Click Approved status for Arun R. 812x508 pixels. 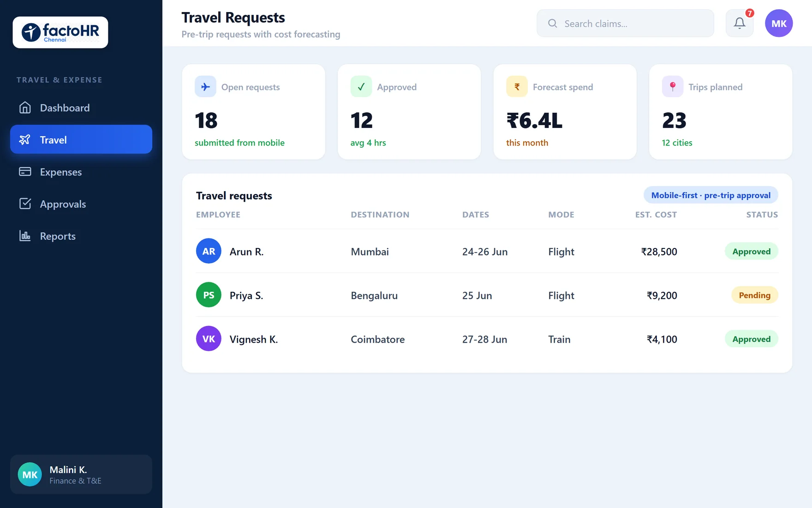[752, 251]
